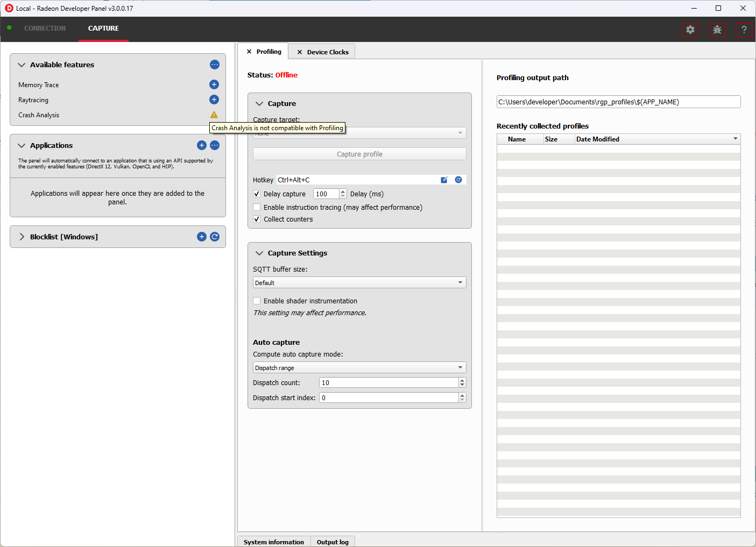This screenshot has height=547, width=756.
Task: Add the Raytracing feature
Action: coord(214,100)
